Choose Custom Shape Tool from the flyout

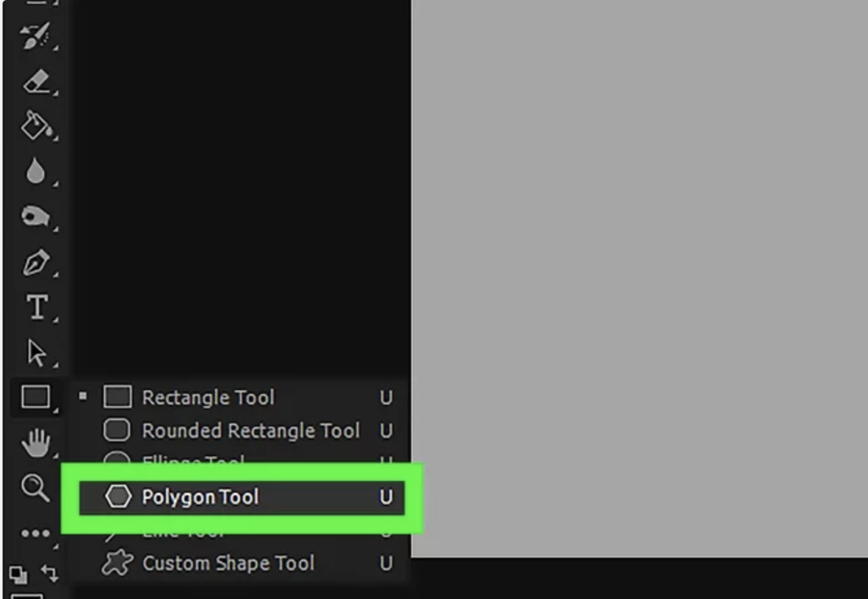pyautogui.click(x=227, y=563)
